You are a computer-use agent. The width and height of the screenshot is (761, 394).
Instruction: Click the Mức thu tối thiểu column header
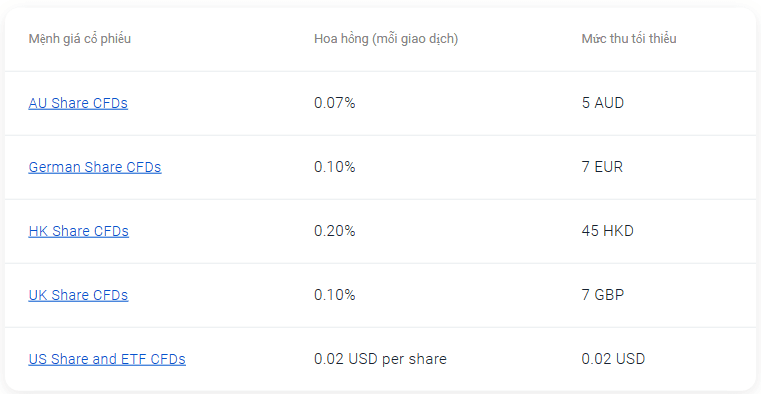coord(629,39)
